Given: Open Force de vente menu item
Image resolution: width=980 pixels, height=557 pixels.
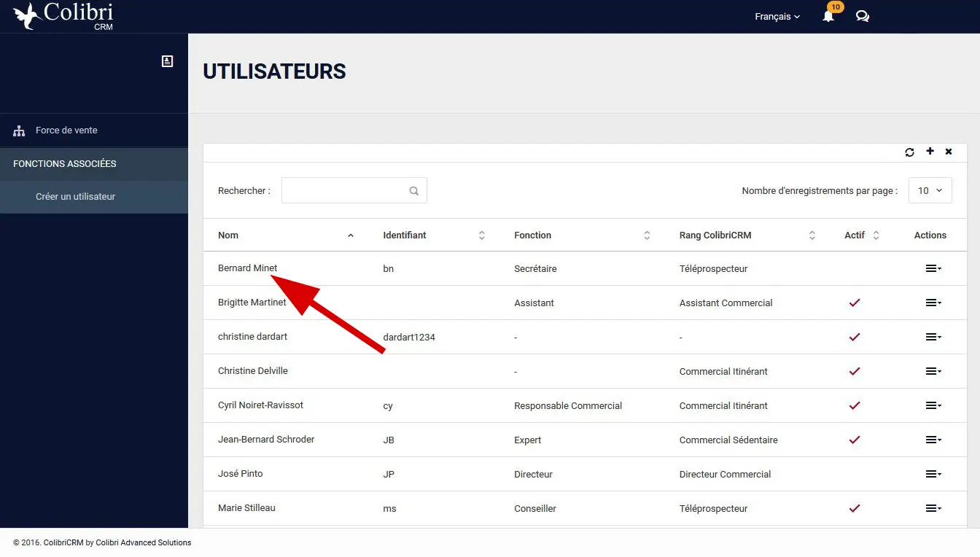Looking at the screenshot, I should pyautogui.click(x=94, y=131).
